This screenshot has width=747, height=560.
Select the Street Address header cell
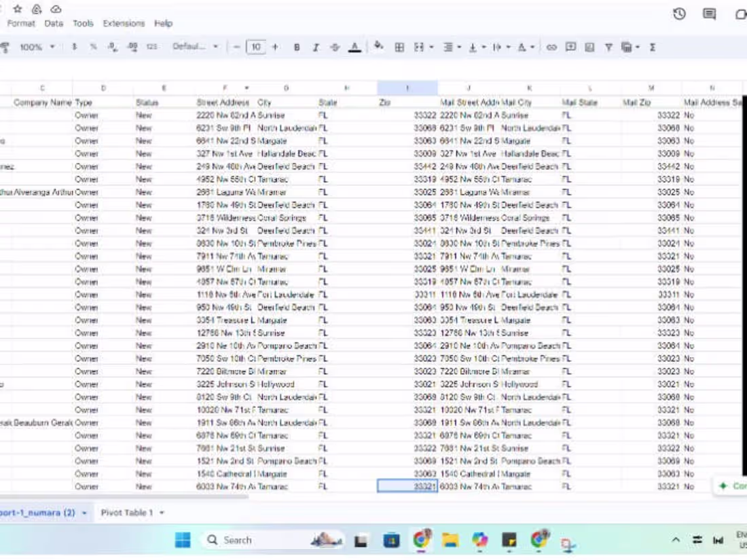[x=225, y=102]
